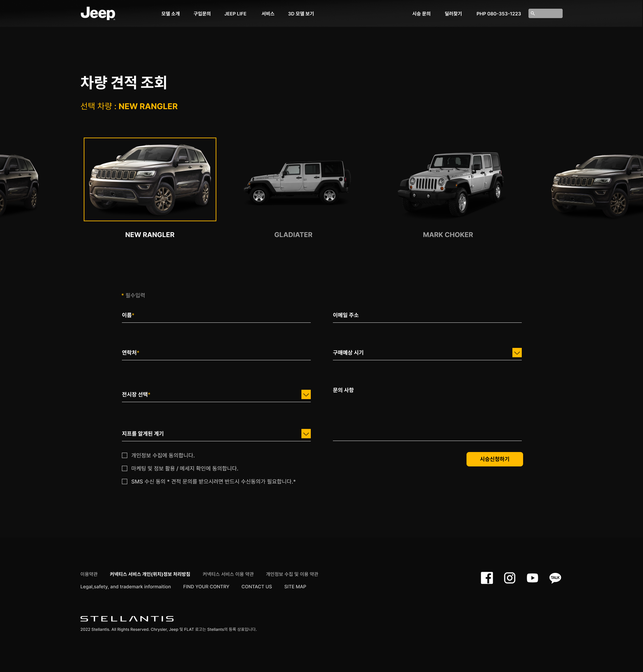Open the 구입문의 menu

click(x=202, y=14)
